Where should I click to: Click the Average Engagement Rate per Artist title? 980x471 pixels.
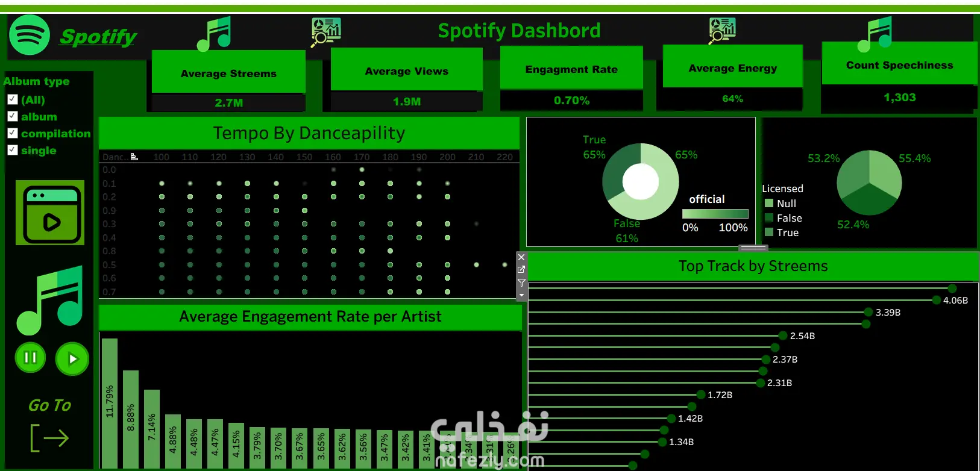pyautogui.click(x=310, y=317)
